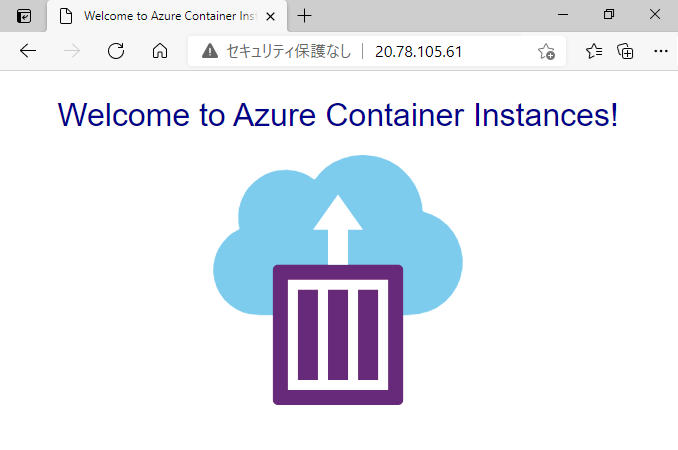Viewport: 678px width, 450px height.
Task: Click the Azure container cloud image
Action: pos(338,280)
